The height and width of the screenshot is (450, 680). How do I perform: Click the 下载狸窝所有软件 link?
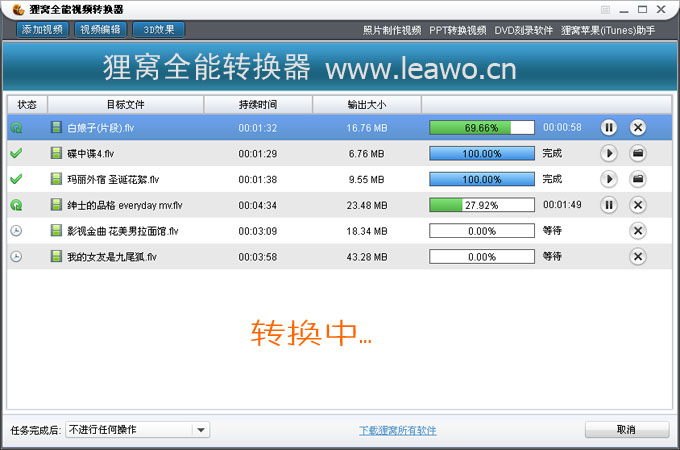click(398, 430)
